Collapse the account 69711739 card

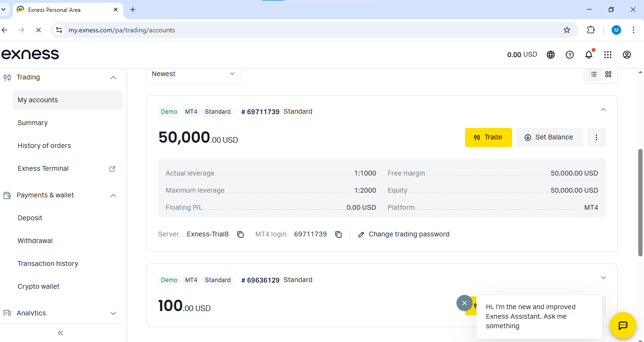point(604,110)
